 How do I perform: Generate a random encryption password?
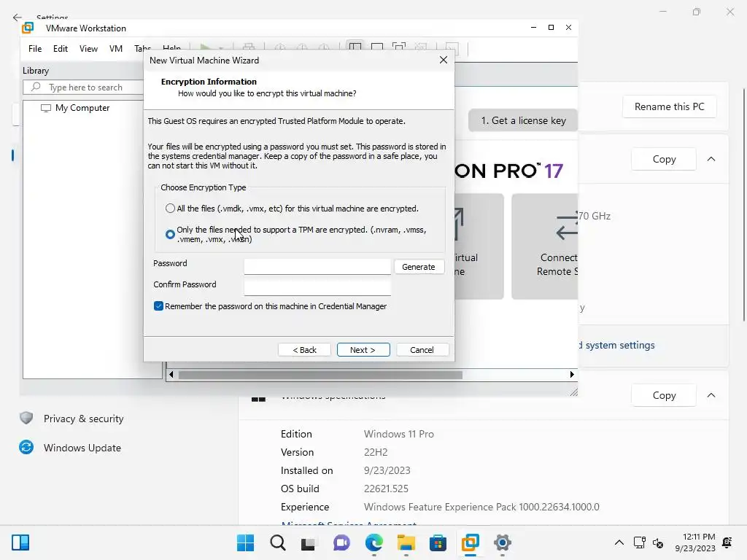419,267
